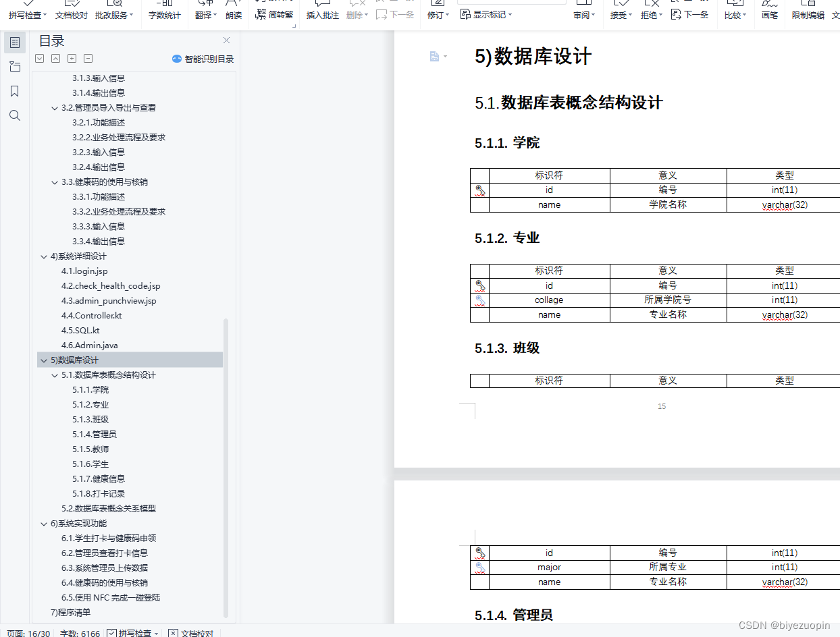This screenshot has width=840, height=637.
Task: Open the chapter navigation icon in sidebar
Action: [15, 66]
